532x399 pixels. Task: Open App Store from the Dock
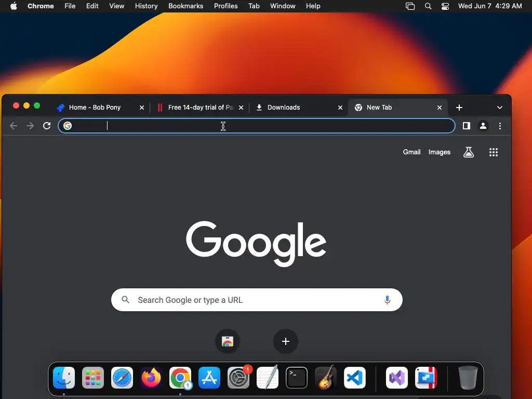click(209, 378)
